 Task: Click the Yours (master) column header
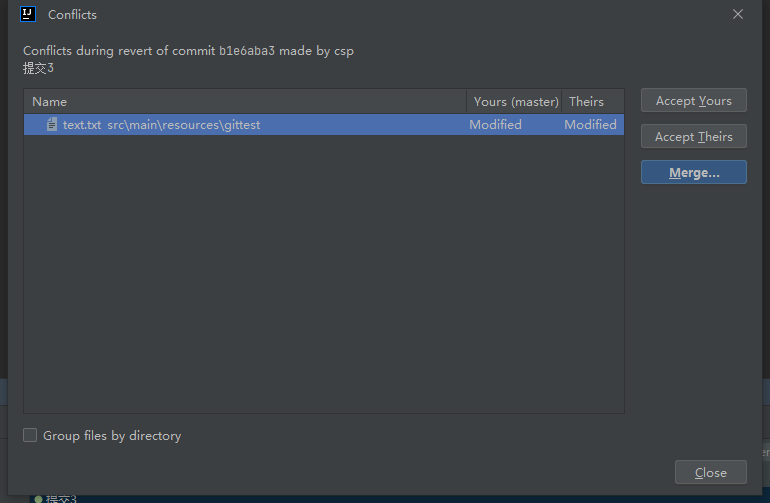(x=516, y=102)
